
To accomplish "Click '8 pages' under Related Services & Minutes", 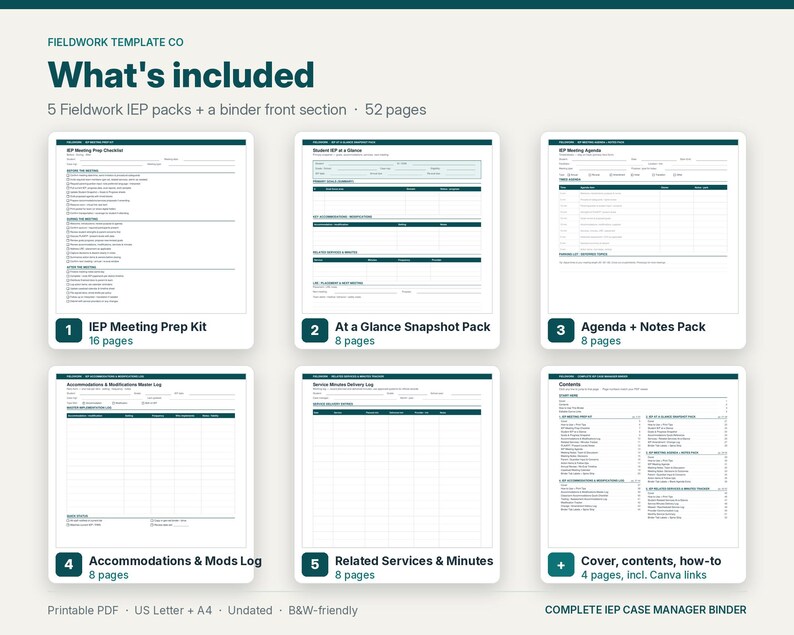I will [x=355, y=575].
